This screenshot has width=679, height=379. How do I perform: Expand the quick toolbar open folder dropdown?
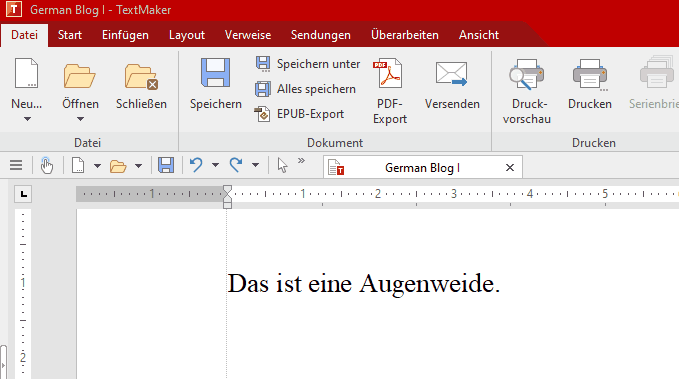[x=138, y=165]
